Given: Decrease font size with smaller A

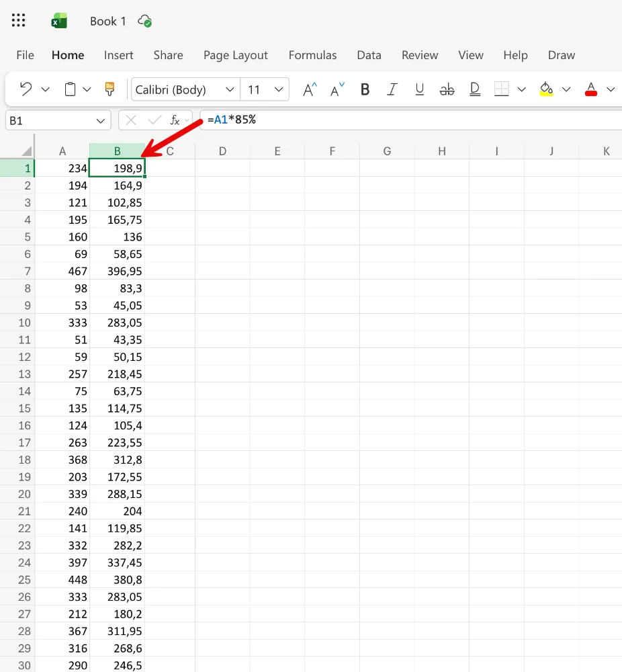Looking at the screenshot, I should point(337,89).
